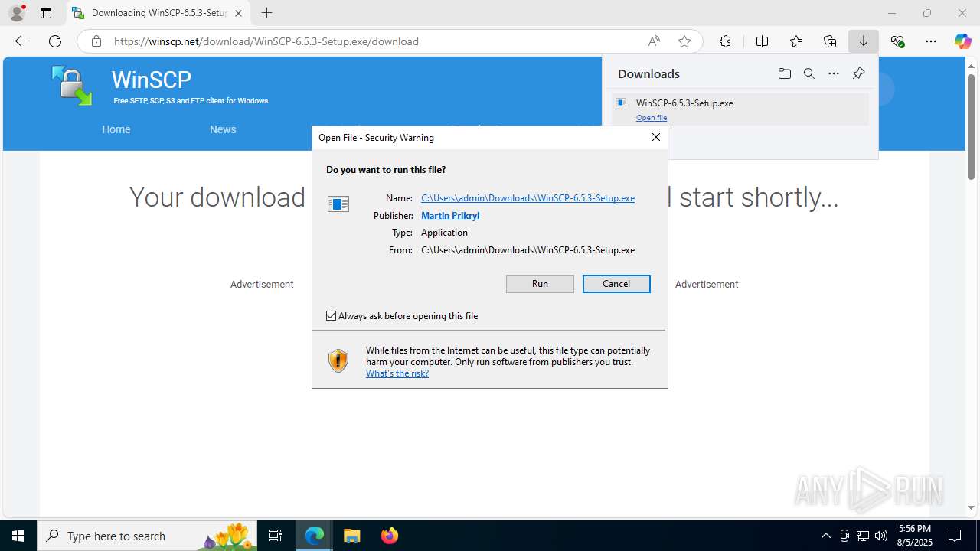View site information lock icon
980x551 pixels.
point(96,41)
